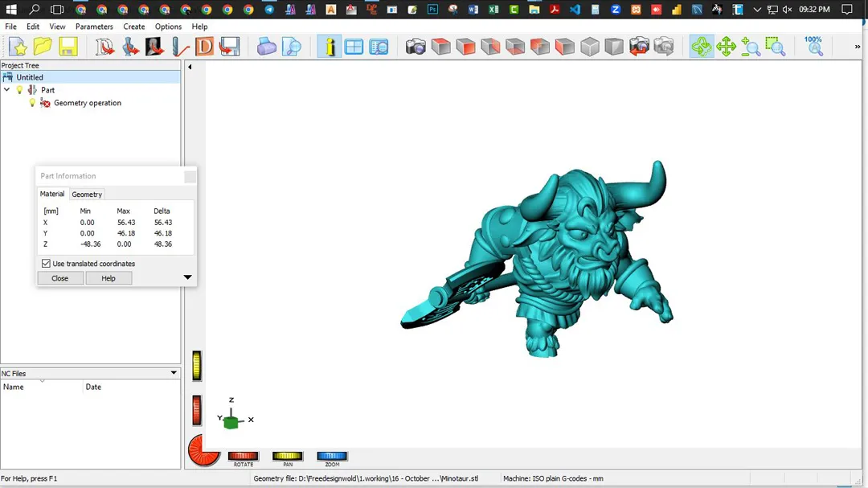
Task: Start a new project via the star-page icon
Action: [x=18, y=47]
